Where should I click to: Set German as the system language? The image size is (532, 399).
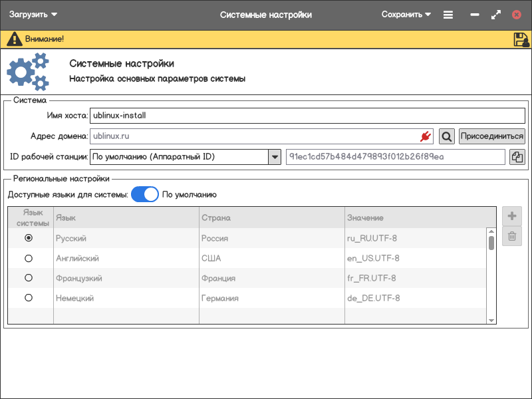pyautogui.click(x=29, y=298)
